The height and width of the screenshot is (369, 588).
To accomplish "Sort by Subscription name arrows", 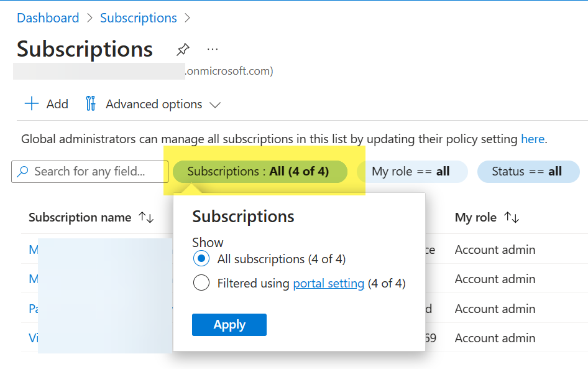I will click(x=146, y=217).
